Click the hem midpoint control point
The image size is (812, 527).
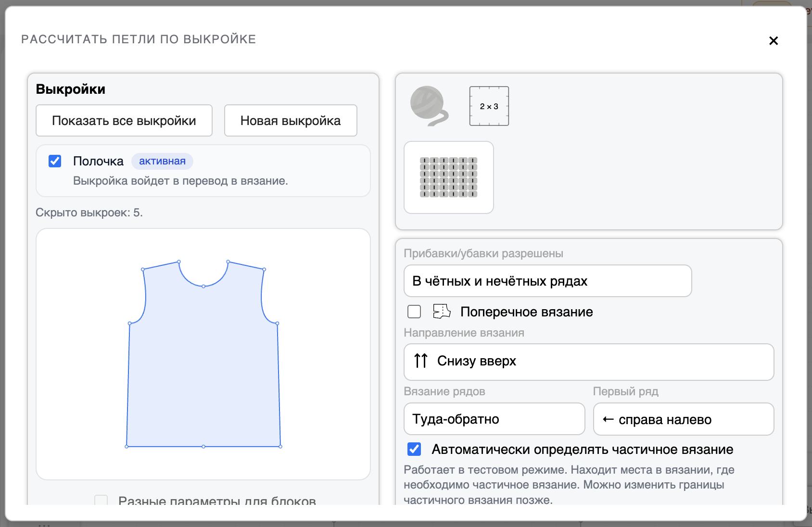coord(203,447)
